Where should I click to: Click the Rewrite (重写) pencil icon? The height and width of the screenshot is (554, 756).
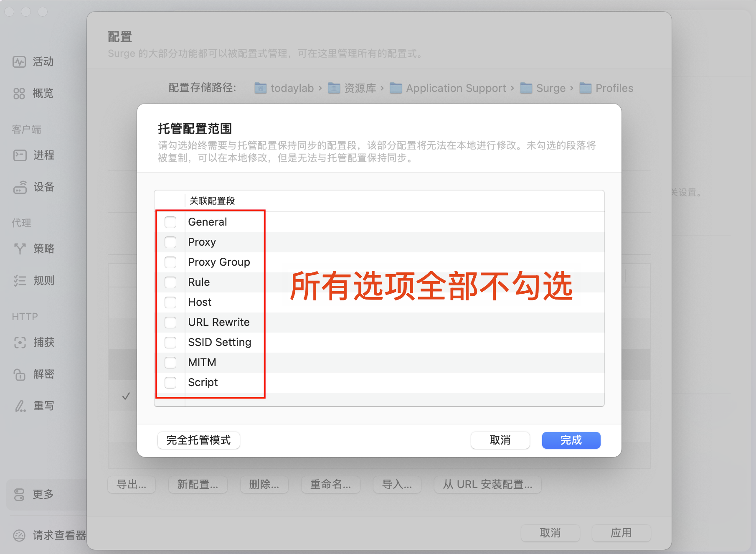click(20, 406)
